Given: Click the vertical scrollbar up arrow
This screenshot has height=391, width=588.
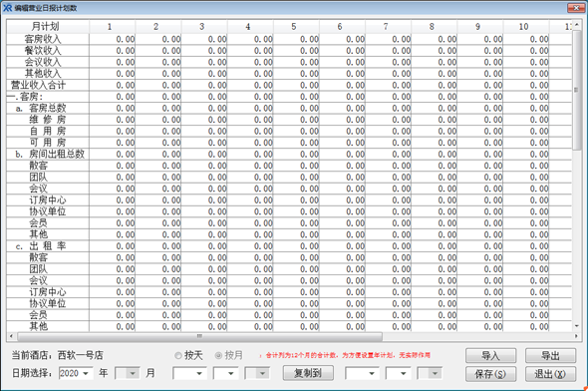Looking at the screenshot, I should point(576,25).
